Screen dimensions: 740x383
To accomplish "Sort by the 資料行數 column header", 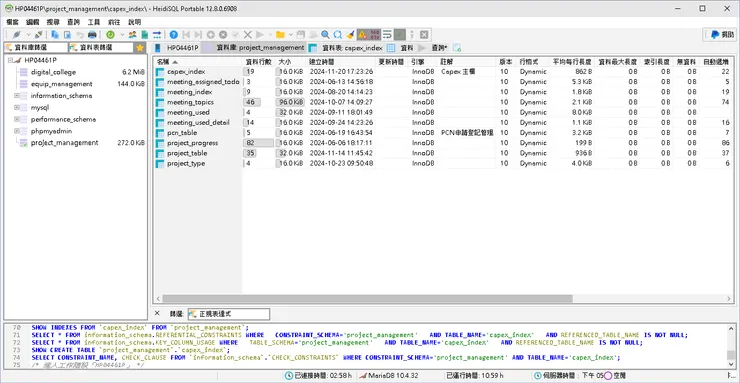I will [259, 62].
